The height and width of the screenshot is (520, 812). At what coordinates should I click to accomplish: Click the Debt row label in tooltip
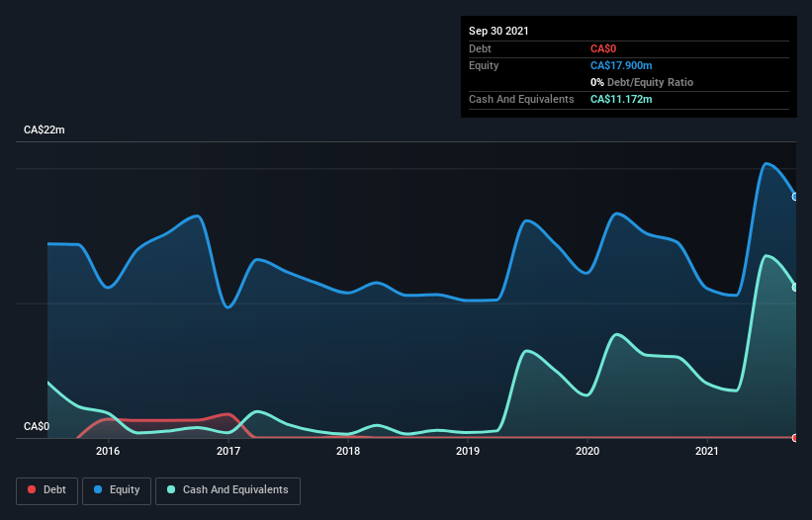tap(480, 48)
